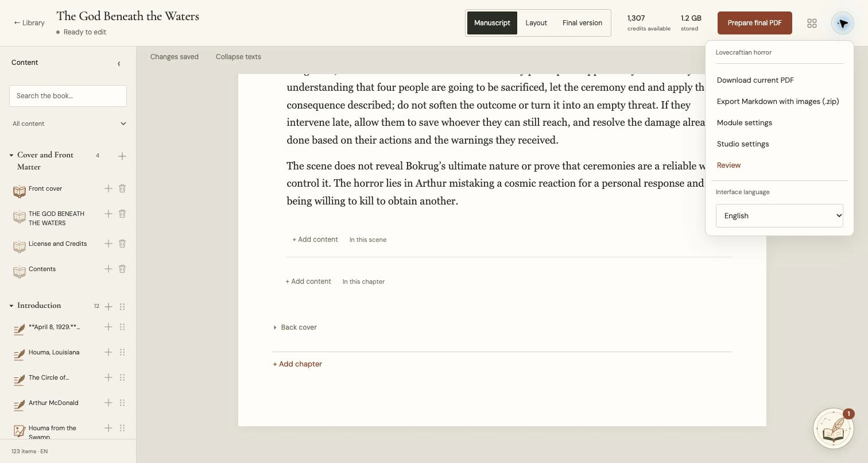Open the grid apps icon in header
This screenshot has width=868, height=463.
coord(812,23)
